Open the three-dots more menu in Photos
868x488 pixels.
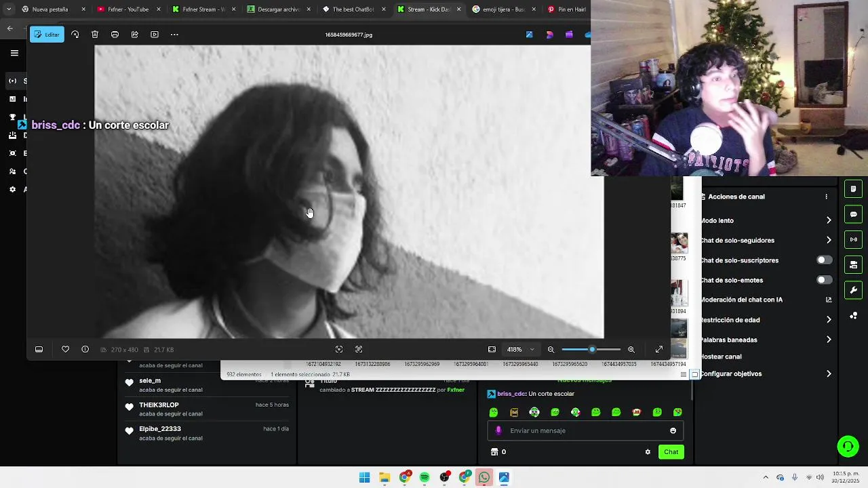coord(174,35)
